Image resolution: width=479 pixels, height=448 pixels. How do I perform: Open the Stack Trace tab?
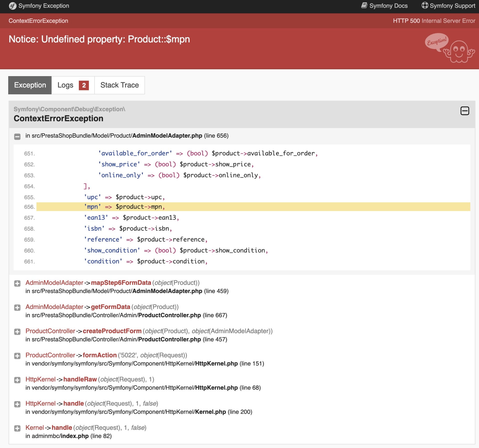click(120, 85)
